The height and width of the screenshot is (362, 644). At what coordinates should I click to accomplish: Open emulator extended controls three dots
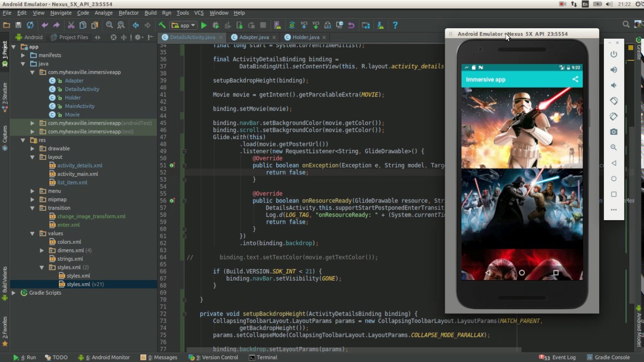tap(614, 210)
